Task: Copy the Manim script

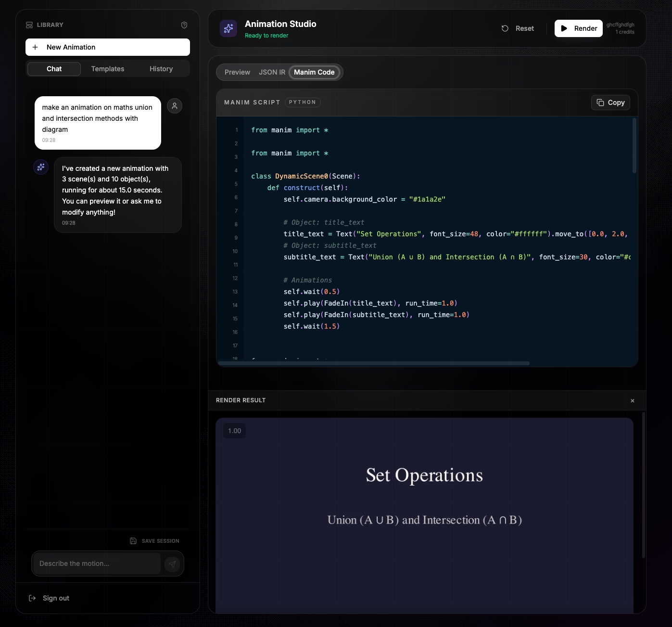Action: tap(610, 102)
